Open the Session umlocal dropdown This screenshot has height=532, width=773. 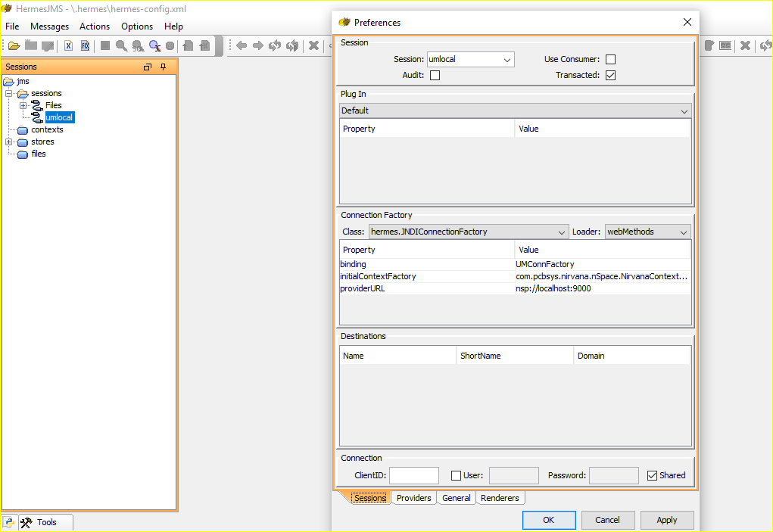click(x=470, y=59)
